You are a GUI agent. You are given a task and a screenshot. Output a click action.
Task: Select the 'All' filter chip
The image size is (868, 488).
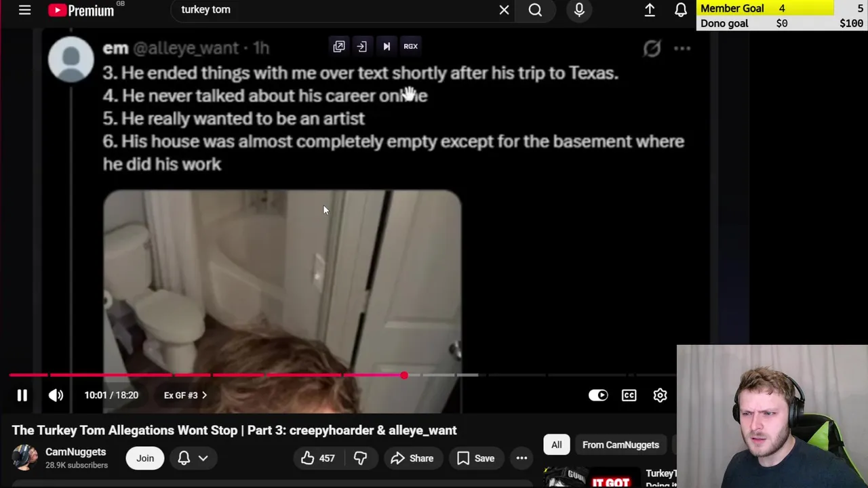coord(556,445)
